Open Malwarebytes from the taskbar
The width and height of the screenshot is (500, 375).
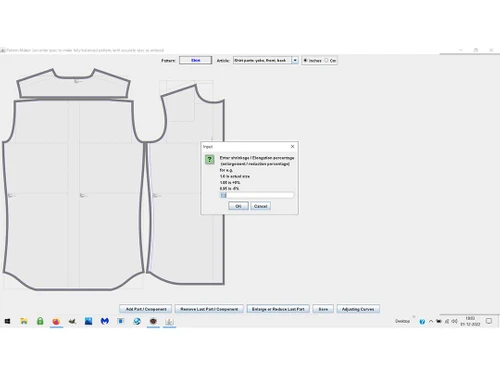click(x=105, y=321)
